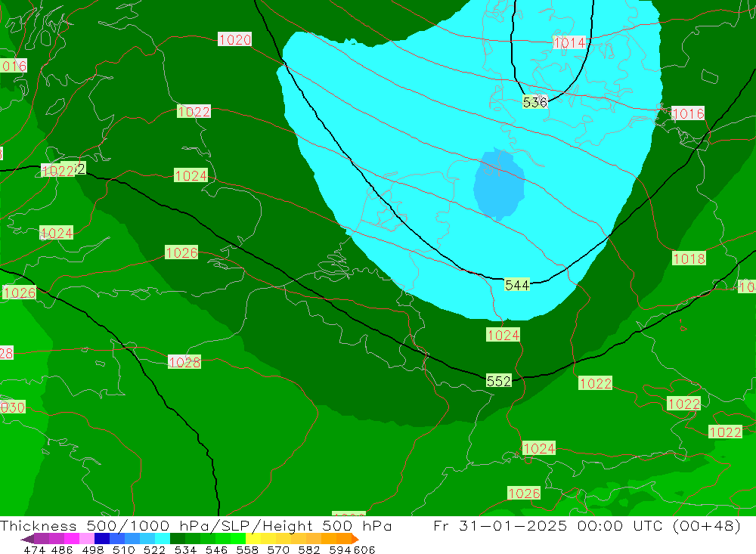Click the 582 legend value
Screen dimensions: 756x554
coord(309,549)
